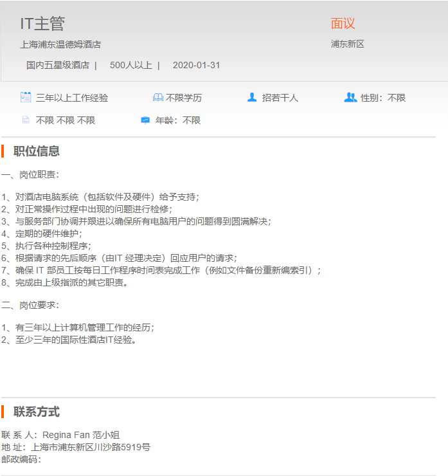This screenshot has height=476, width=448.
Task: Click the 国内五星级酒店 company type text
Action: coord(58,65)
